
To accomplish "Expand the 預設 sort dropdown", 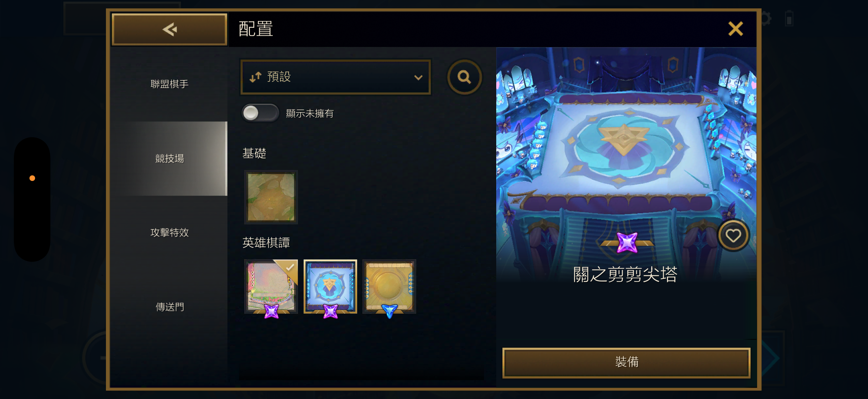I will point(336,77).
